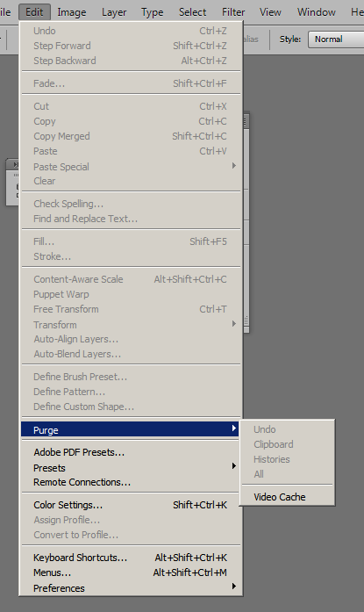Expand the Presets submenu arrow
The width and height of the screenshot is (364, 612).
pyautogui.click(x=234, y=466)
